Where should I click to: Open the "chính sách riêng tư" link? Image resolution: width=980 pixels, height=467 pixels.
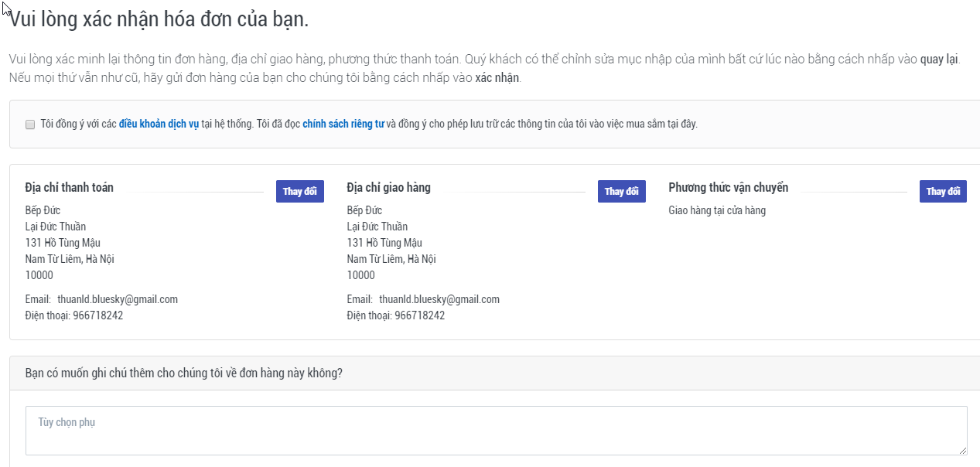click(x=343, y=124)
